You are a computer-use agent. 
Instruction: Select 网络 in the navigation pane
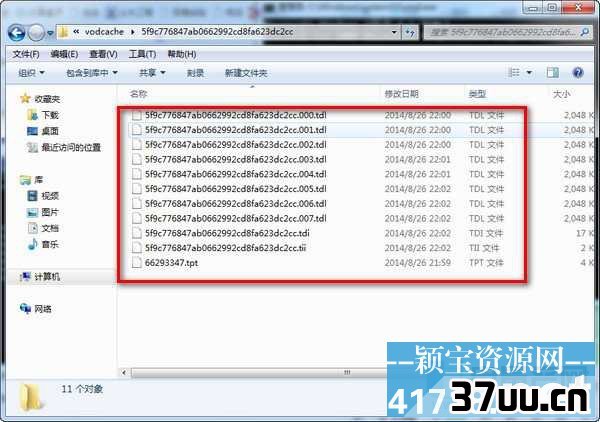point(42,309)
